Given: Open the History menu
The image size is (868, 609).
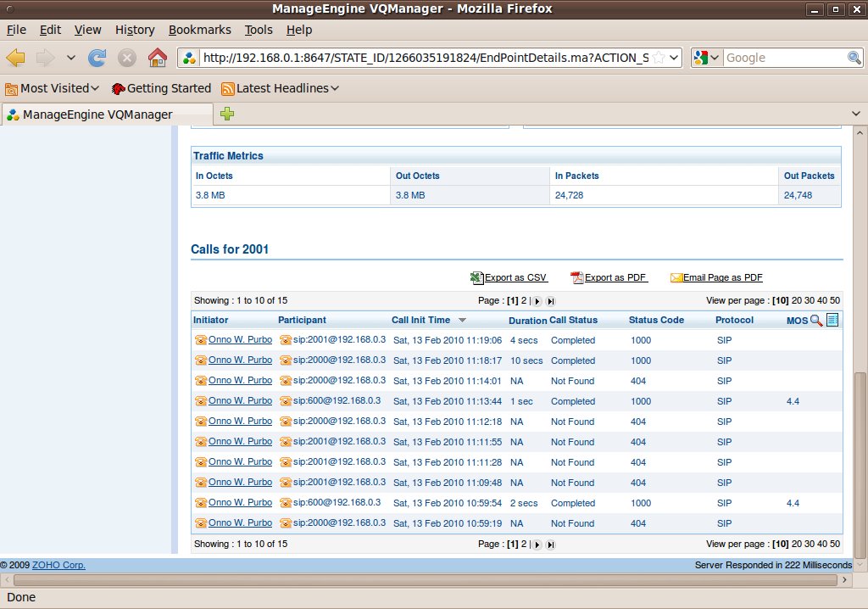Looking at the screenshot, I should 135,30.
